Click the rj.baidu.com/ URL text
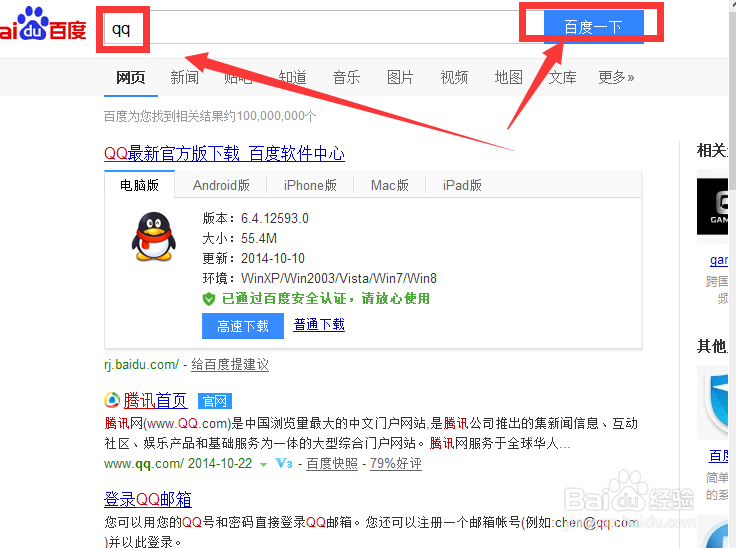This screenshot has height=548, width=736. (x=141, y=364)
